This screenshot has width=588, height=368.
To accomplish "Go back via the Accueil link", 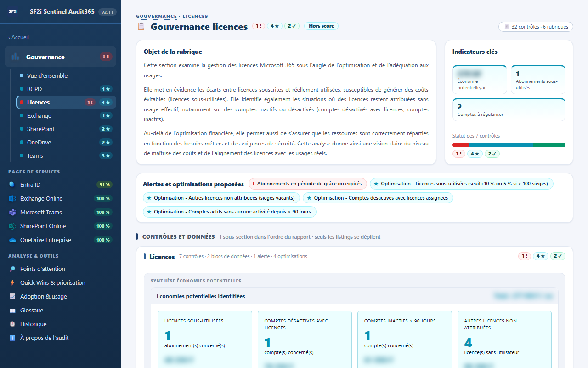I will 18,37.
